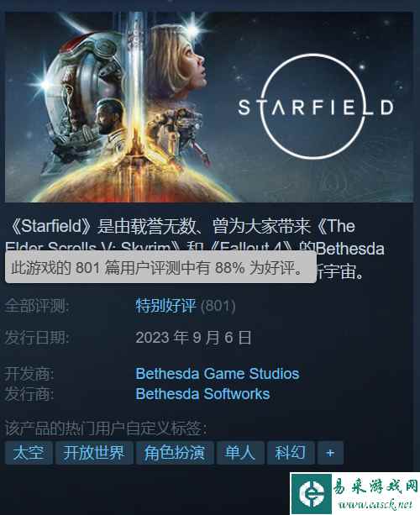The image size is (420, 515).
Task: Open developer Bethesda Game Studios link
Action: (x=218, y=374)
